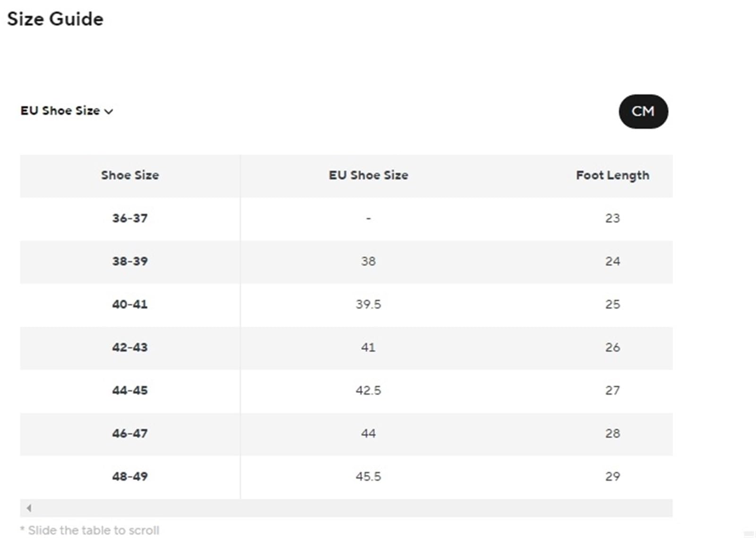Open the EU Shoe Size dropdown

(67, 111)
